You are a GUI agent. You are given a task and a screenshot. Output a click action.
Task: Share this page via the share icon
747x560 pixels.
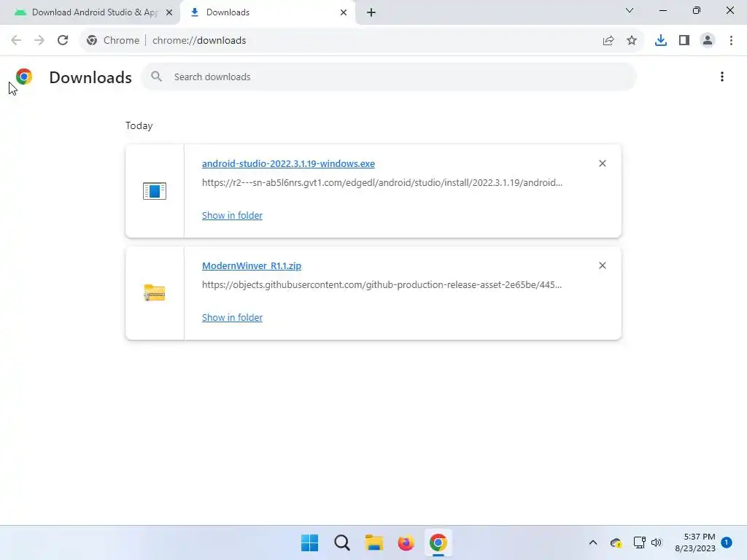[608, 41]
